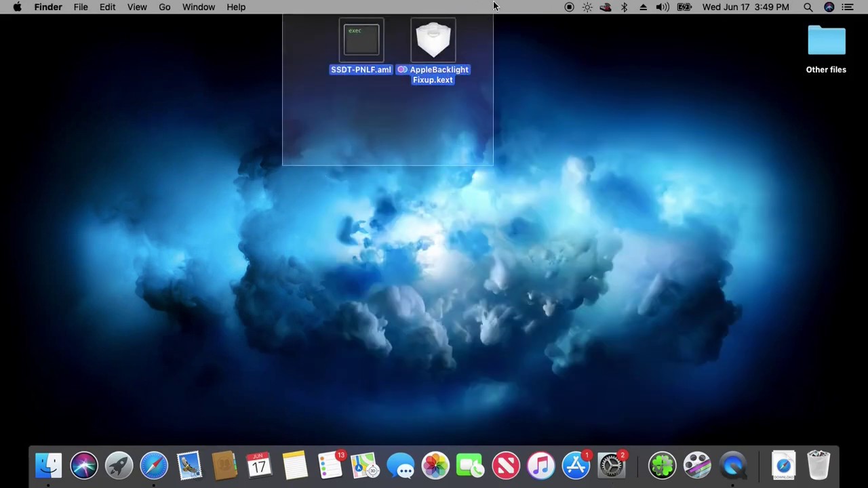Open Clover Configurator green clover icon
Viewport: 868px width, 488px height.
663,466
